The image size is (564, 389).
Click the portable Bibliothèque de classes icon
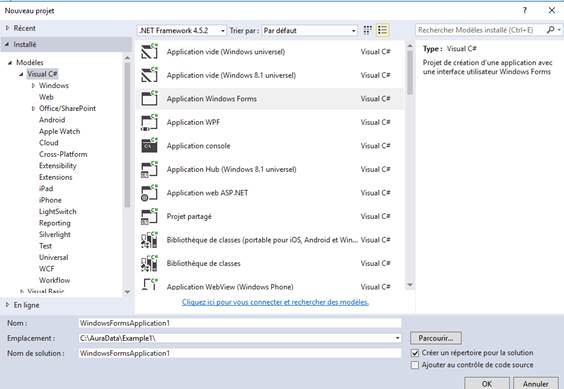[149, 240]
